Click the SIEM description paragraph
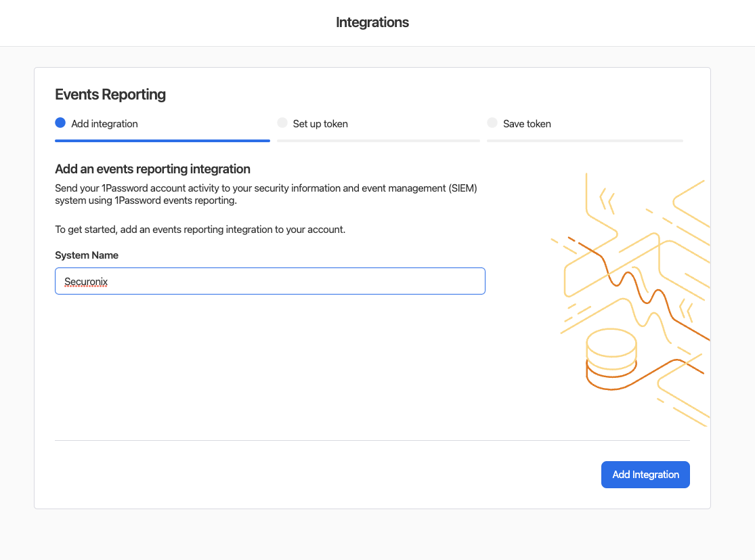This screenshot has height=560, width=755. pos(266,194)
